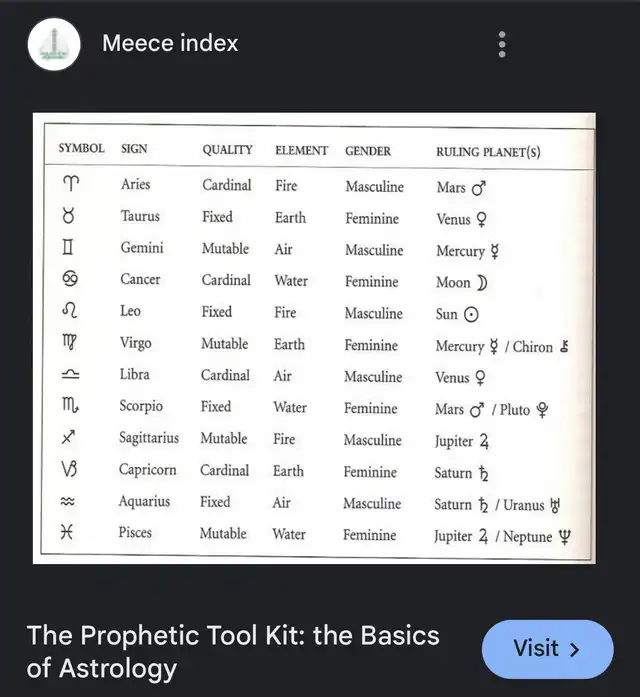
Task: Click the Cancer symbol in the table
Action: (70, 278)
